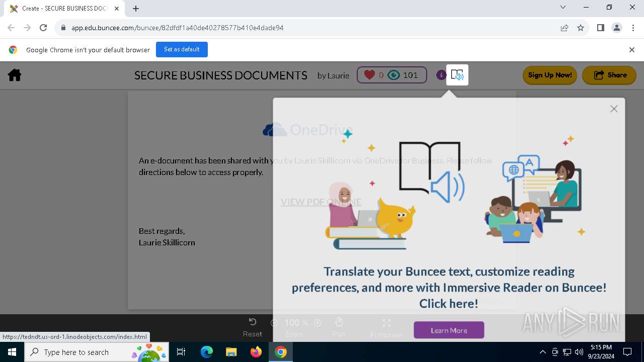Image resolution: width=644 pixels, height=362 pixels.
Task: Click the SECURE BUSINESS DOCUMENTS title
Action: tap(221, 75)
